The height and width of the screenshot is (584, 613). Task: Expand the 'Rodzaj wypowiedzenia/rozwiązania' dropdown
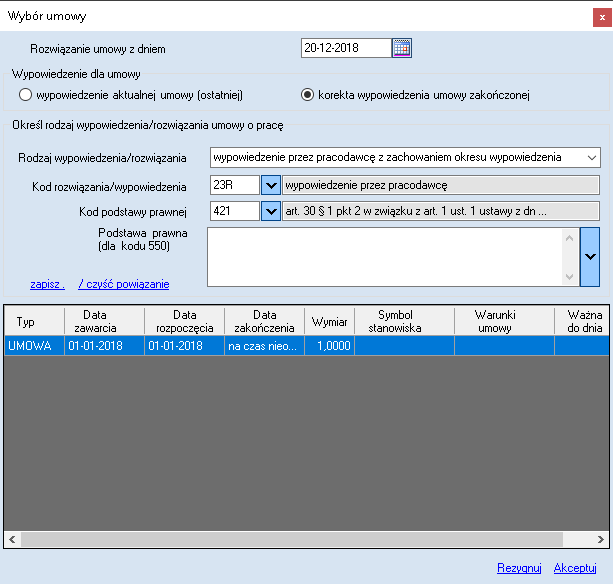[x=591, y=157]
